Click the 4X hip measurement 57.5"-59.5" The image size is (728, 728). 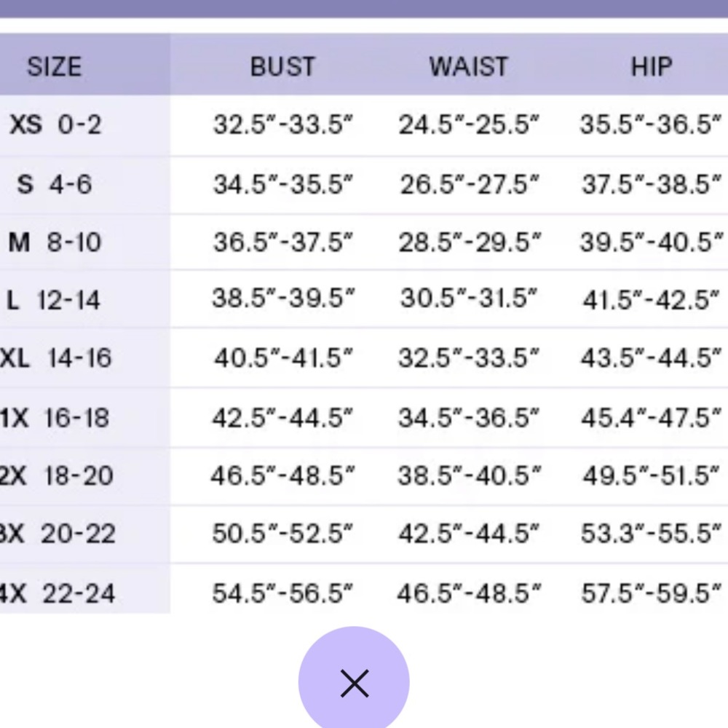pyautogui.click(x=651, y=593)
